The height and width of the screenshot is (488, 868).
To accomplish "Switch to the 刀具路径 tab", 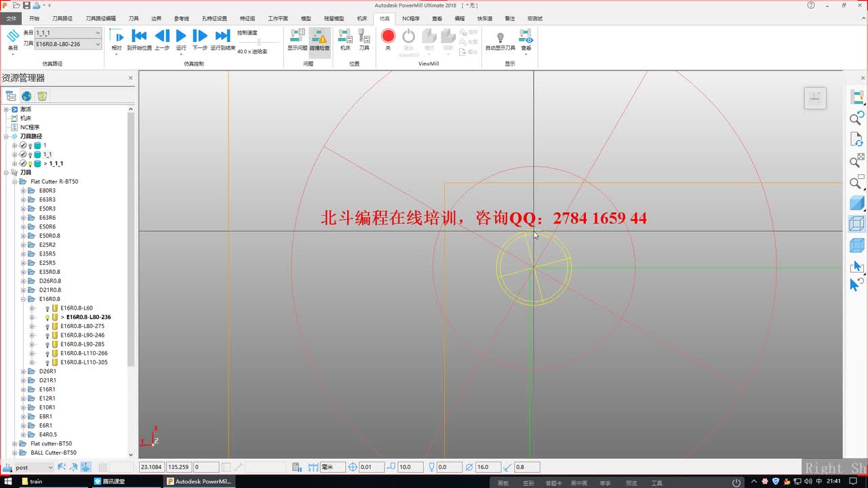I will [x=62, y=18].
